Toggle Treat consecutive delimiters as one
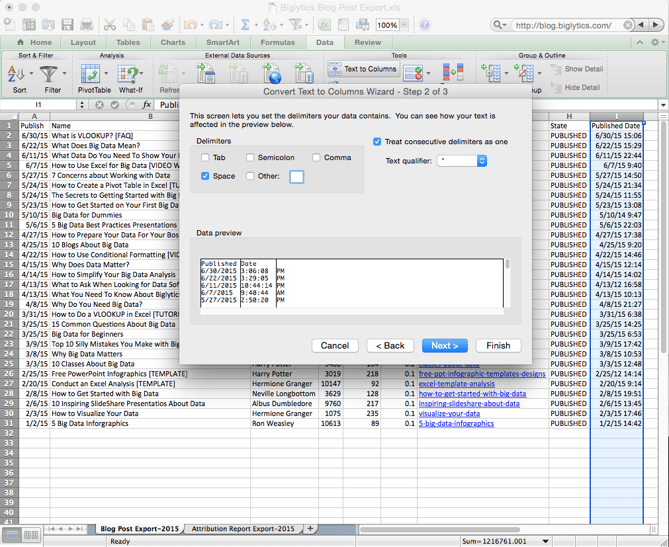 [x=377, y=142]
